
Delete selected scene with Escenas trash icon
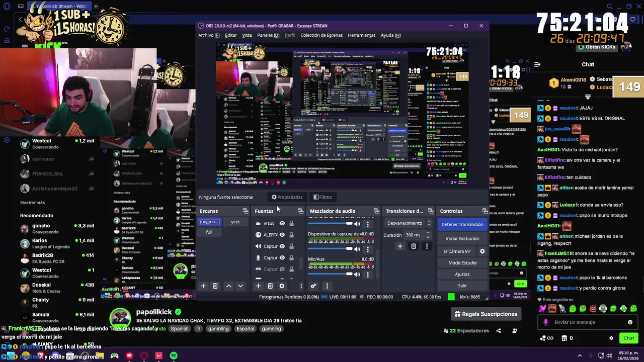pos(215,286)
